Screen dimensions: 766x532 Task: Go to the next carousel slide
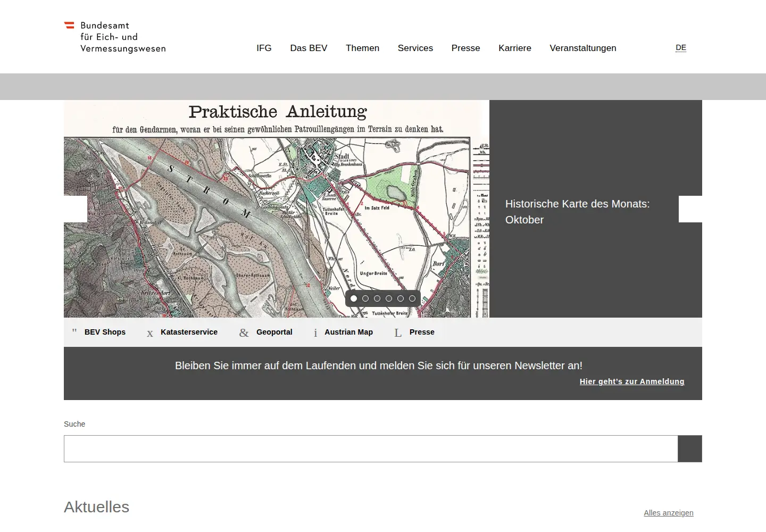[x=690, y=209]
